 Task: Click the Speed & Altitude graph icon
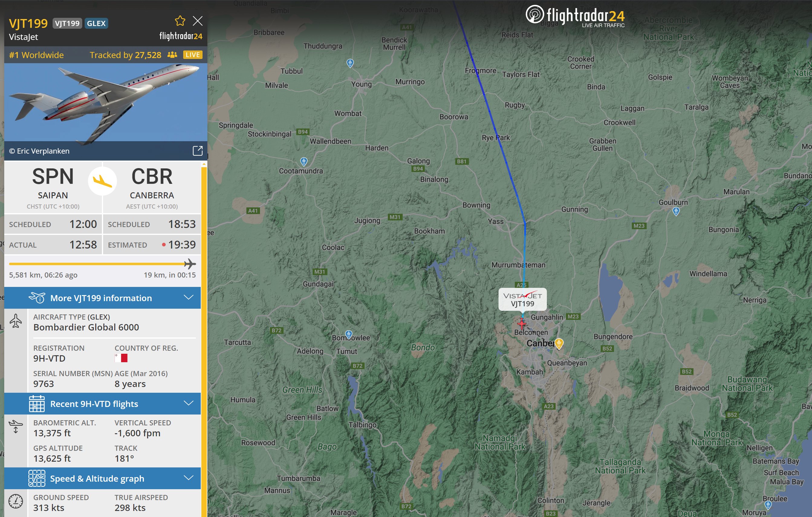tap(37, 478)
